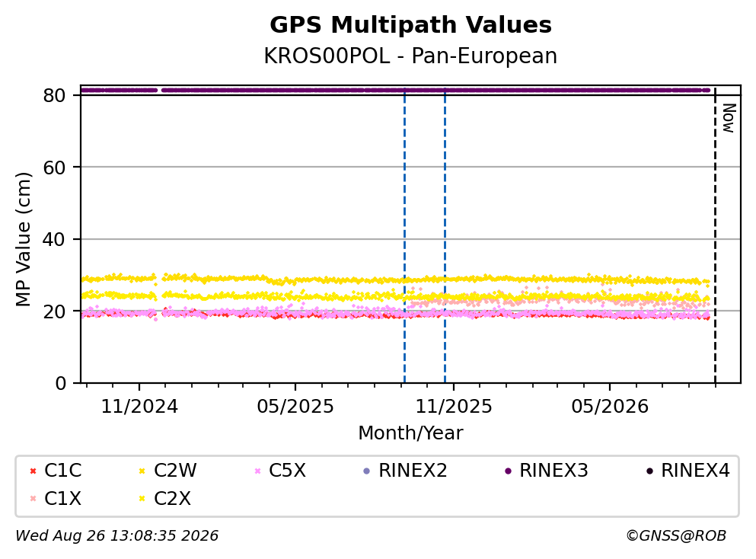Click the 11/2025 x-axis tick label
The height and width of the screenshot is (559, 756).
pyautogui.click(x=454, y=407)
